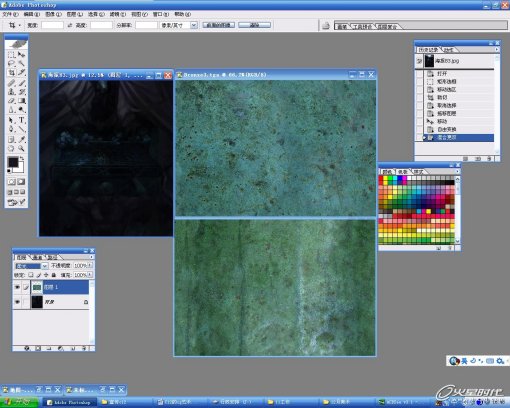The image size is (510, 408).
Task: Toggle visibility of Layer 1 (图层 1)
Action: [17, 287]
